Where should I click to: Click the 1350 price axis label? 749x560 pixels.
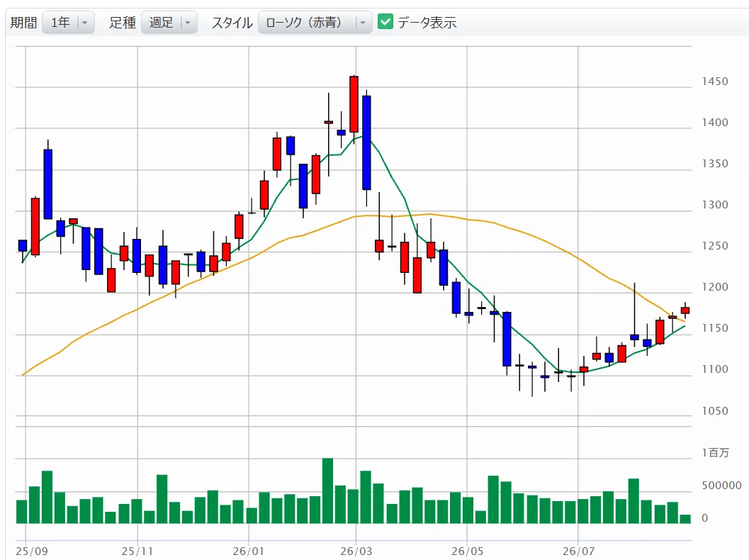(x=714, y=164)
